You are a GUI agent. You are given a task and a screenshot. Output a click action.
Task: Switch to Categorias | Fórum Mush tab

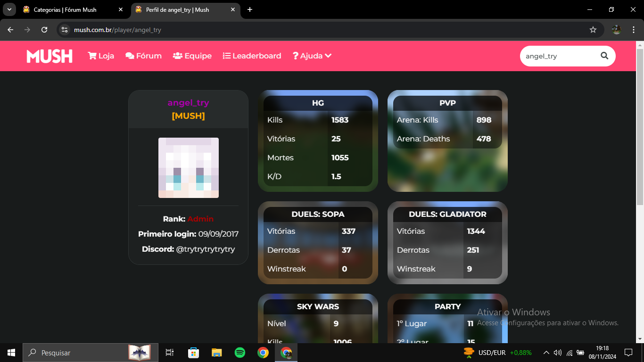[x=73, y=9]
